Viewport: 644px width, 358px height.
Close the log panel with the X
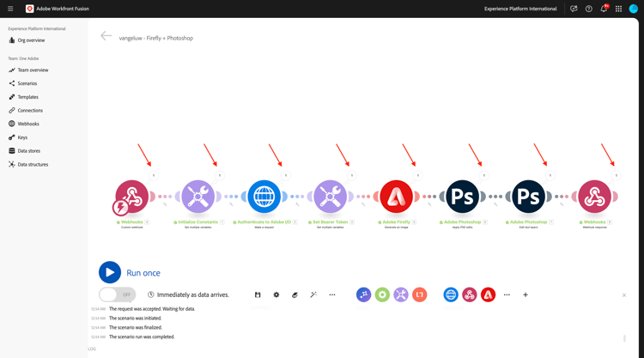pos(624,295)
